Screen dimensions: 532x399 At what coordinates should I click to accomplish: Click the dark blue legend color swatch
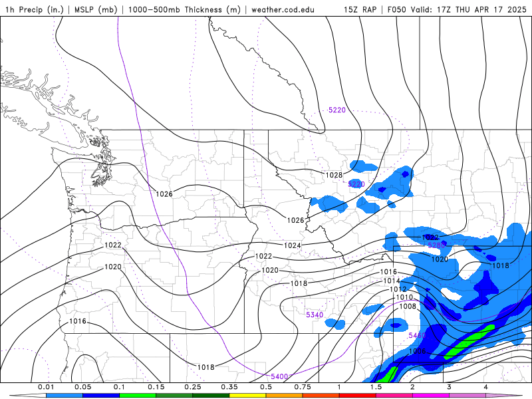click(101, 396)
